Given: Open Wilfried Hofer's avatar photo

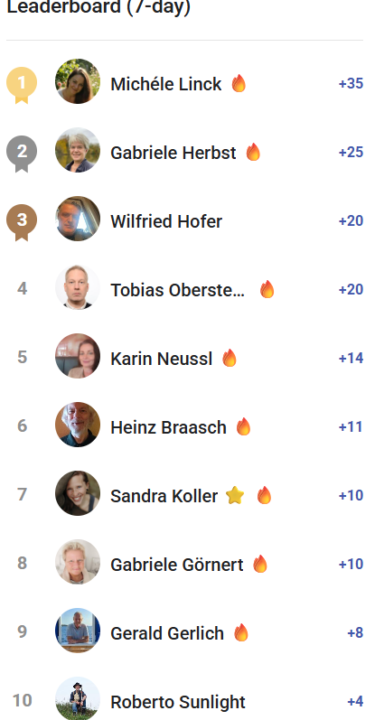Looking at the screenshot, I should [78, 219].
